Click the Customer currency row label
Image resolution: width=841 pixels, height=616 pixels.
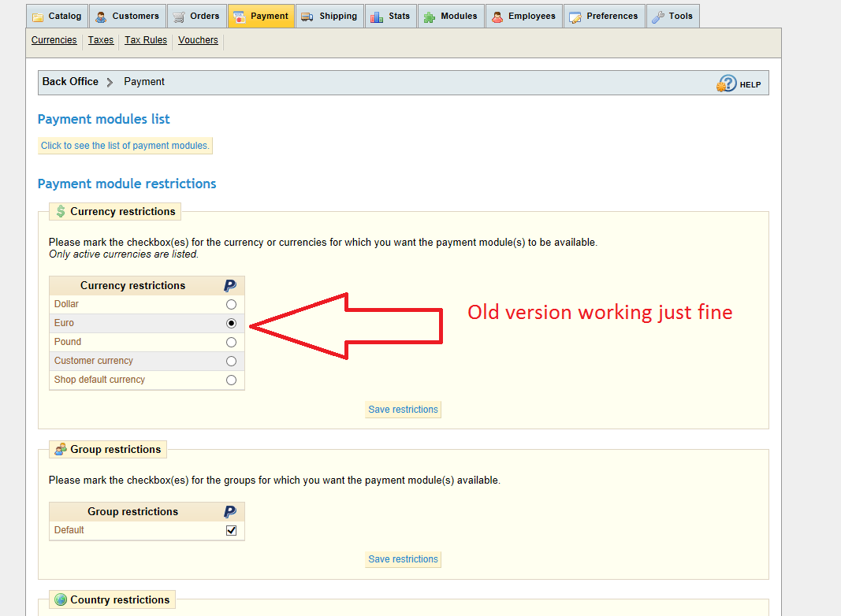click(93, 361)
